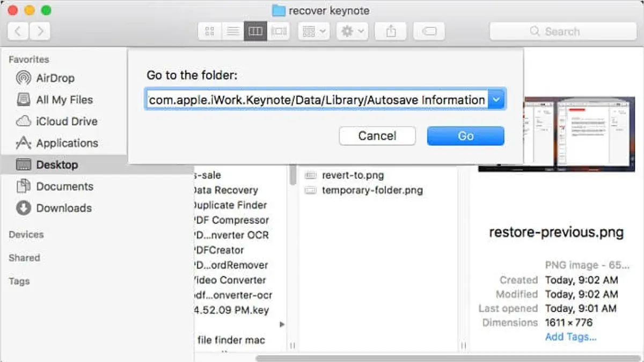This screenshot has width=644, height=362.
Task: Select column view button
Action: tap(255, 31)
